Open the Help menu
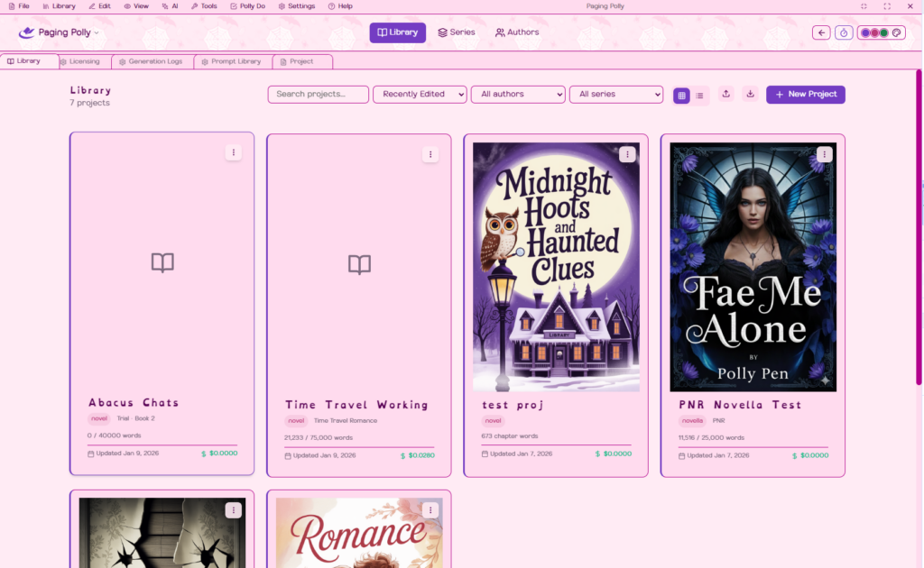The width and height of the screenshot is (924, 568). (340, 6)
